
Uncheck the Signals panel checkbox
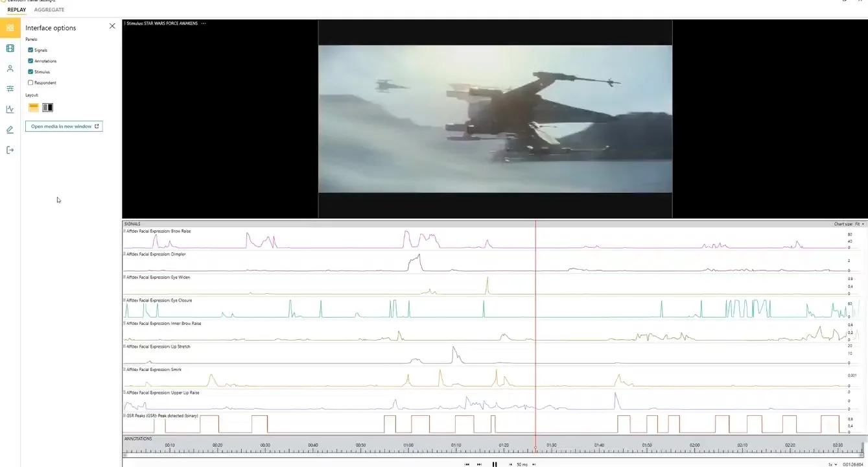30,50
